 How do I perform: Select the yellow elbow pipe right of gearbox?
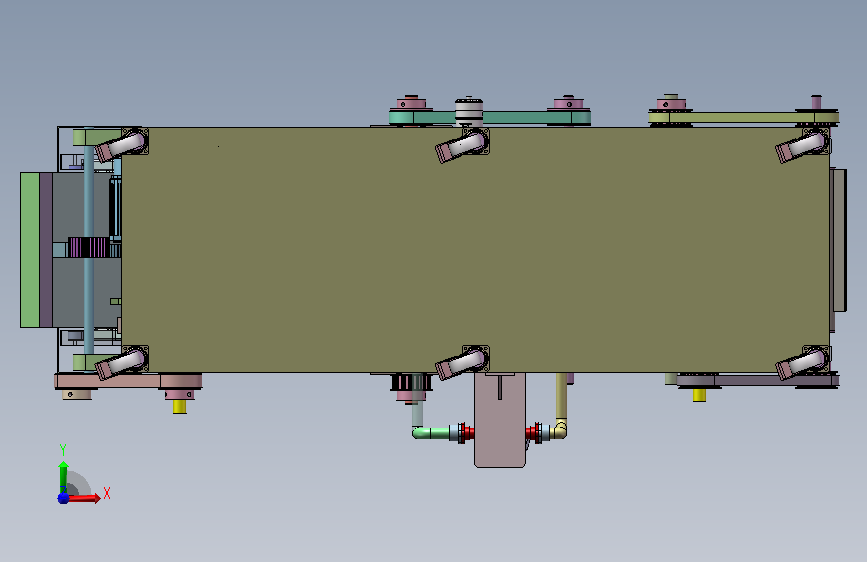pyautogui.click(x=561, y=429)
